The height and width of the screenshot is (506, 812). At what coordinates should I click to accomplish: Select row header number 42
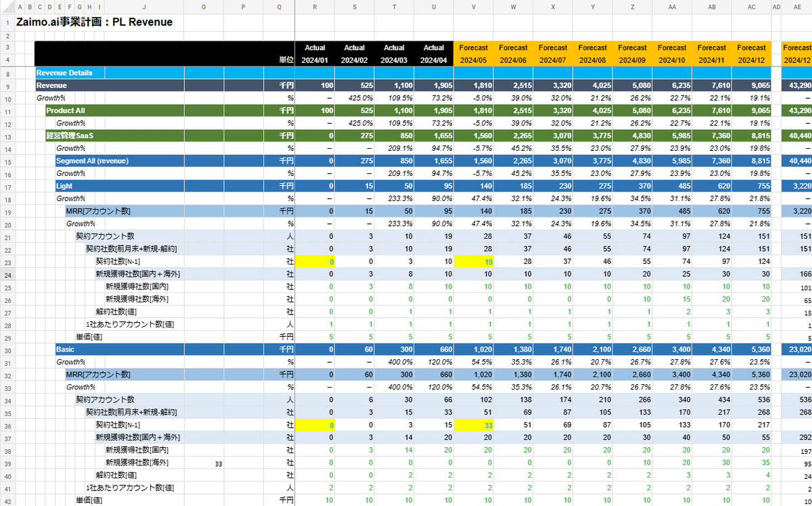pyautogui.click(x=7, y=500)
